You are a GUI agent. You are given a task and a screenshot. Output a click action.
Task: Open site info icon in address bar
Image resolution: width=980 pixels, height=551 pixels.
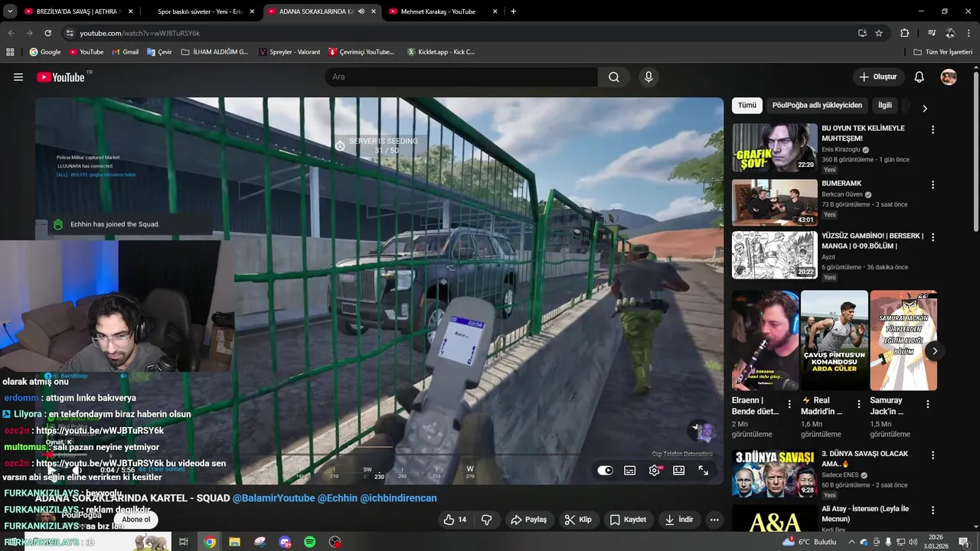click(70, 33)
